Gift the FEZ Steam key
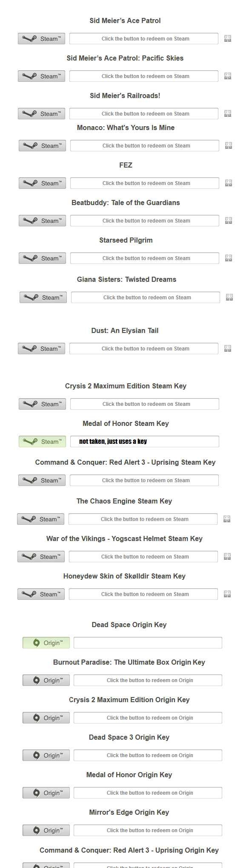Viewport: 252px width, 868px height. 229,183
